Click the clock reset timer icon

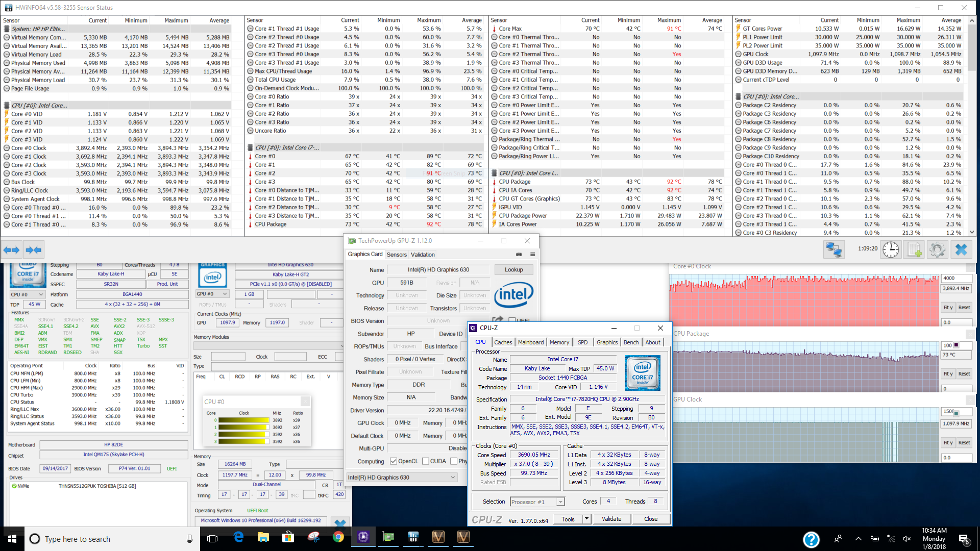click(891, 249)
